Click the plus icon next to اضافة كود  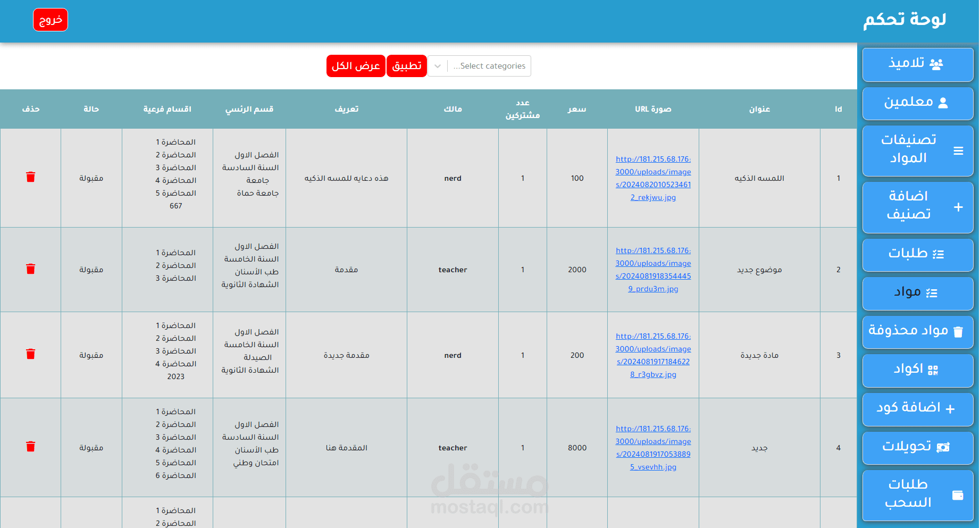tap(950, 407)
